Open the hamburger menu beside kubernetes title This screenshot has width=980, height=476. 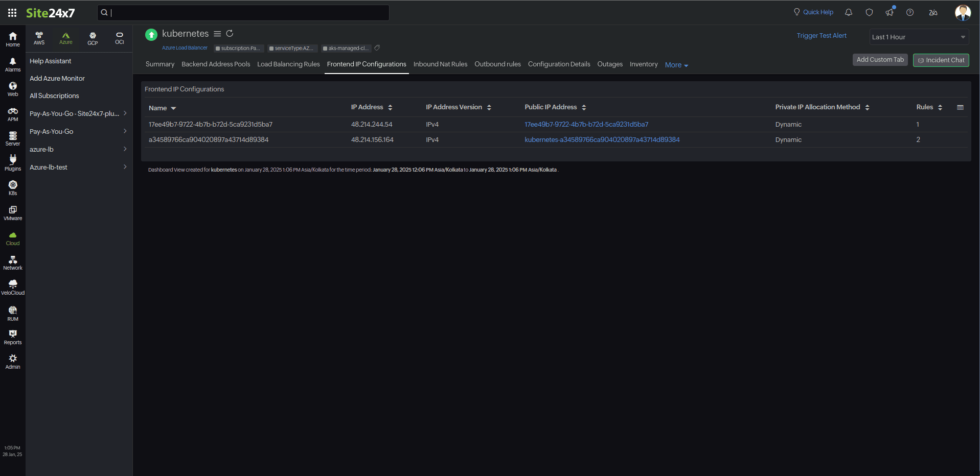click(218, 33)
